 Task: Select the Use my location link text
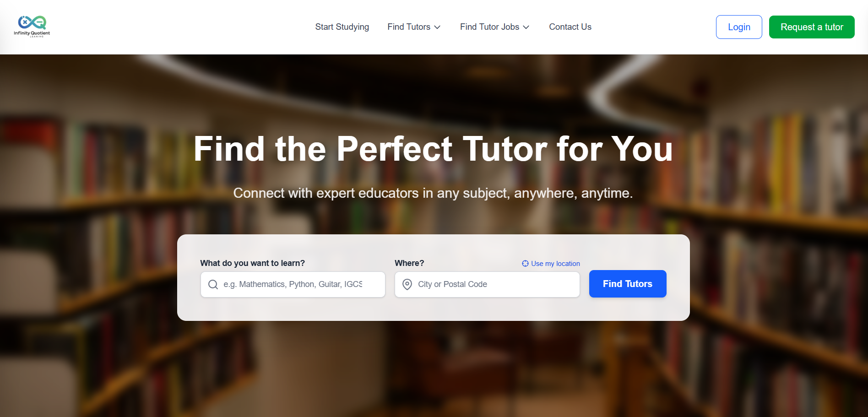coord(555,264)
